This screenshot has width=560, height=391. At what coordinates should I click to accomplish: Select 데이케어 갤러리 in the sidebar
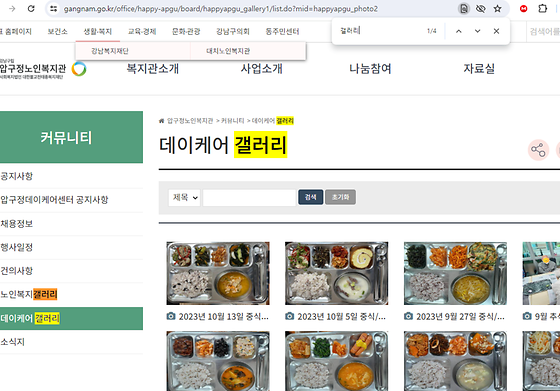click(x=71, y=318)
